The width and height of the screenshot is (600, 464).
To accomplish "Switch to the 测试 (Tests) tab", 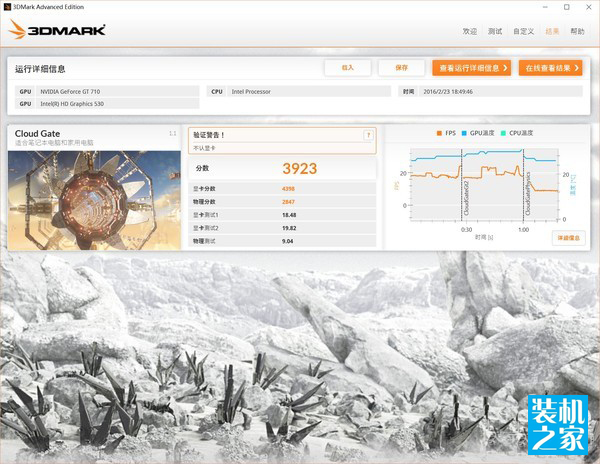I will click(495, 31).
